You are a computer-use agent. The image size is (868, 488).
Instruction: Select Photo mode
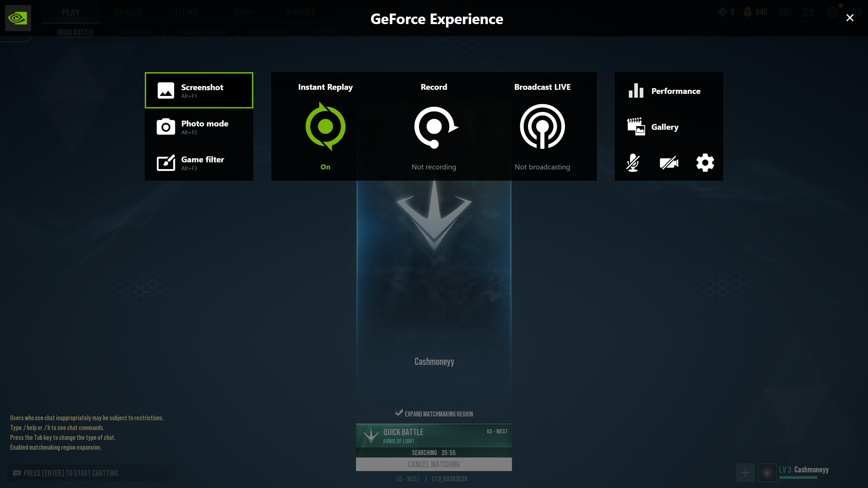199,127
